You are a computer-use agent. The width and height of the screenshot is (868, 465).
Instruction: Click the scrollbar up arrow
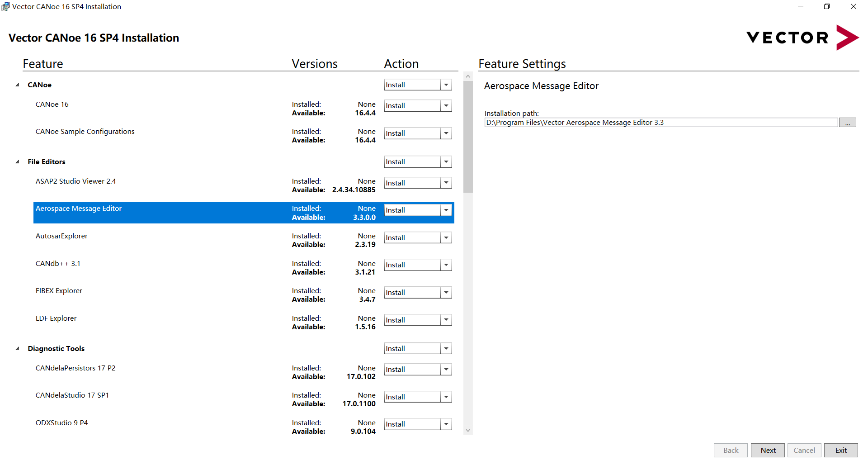pyautogui.click(x=468, y=76)
